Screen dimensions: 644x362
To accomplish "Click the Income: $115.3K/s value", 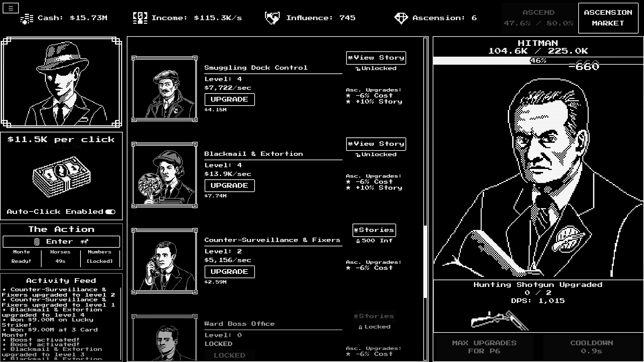I will (197, 18).
